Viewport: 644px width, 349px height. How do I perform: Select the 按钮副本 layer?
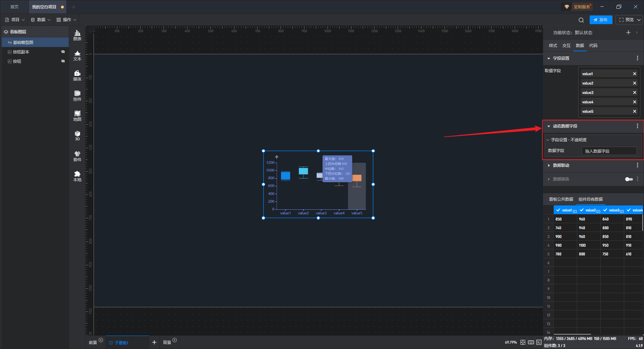[x=35, y=52]
